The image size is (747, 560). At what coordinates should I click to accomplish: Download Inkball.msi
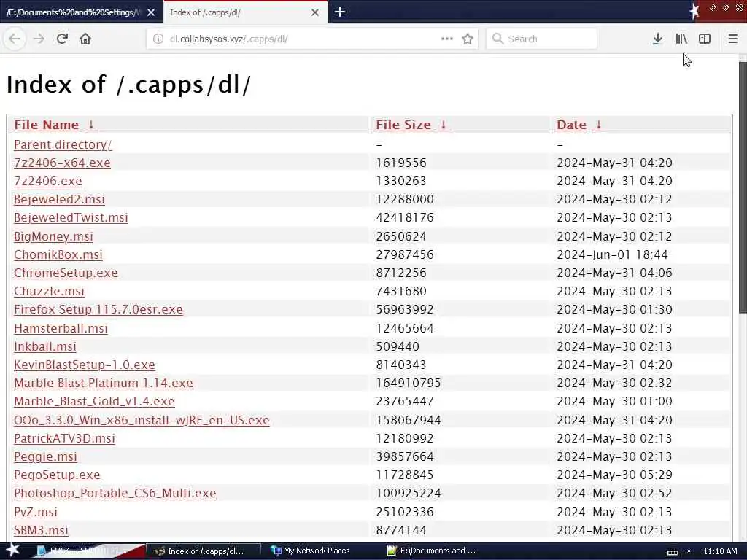click(x=45, y=346)
